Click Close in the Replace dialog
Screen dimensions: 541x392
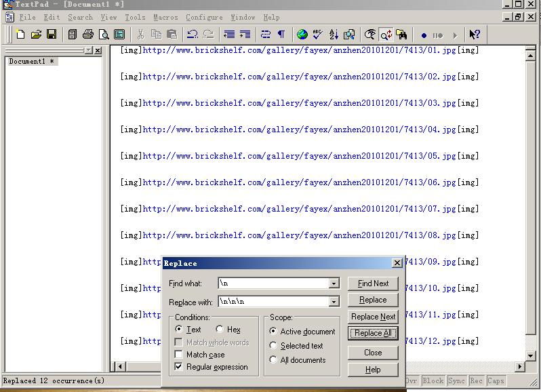373,353
